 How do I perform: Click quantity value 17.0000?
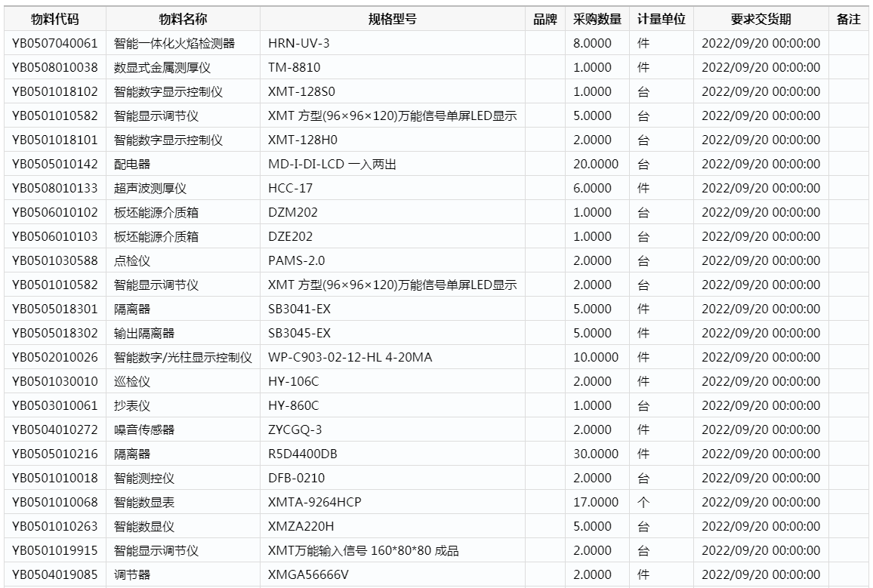(x=597, y=503)
